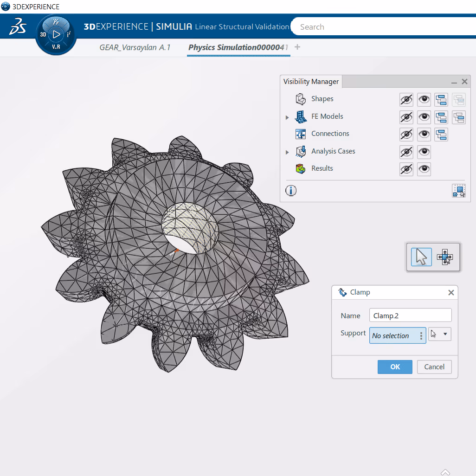Activate the arrow selection tool
The image size is (476, 476).
(x=421, y=257)
